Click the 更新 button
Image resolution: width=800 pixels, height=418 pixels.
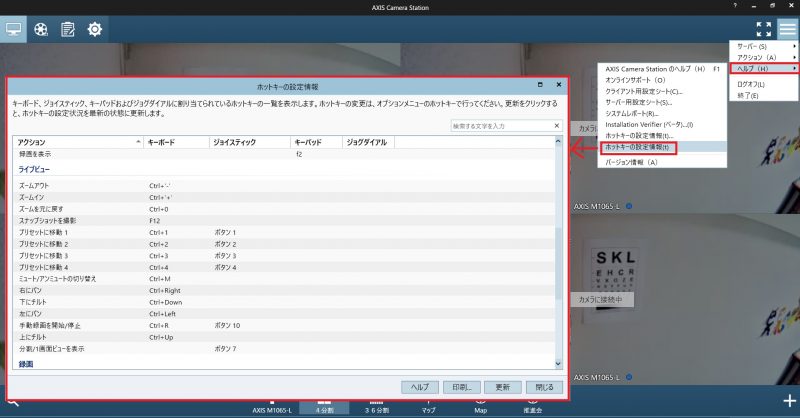tap(503, 387)
